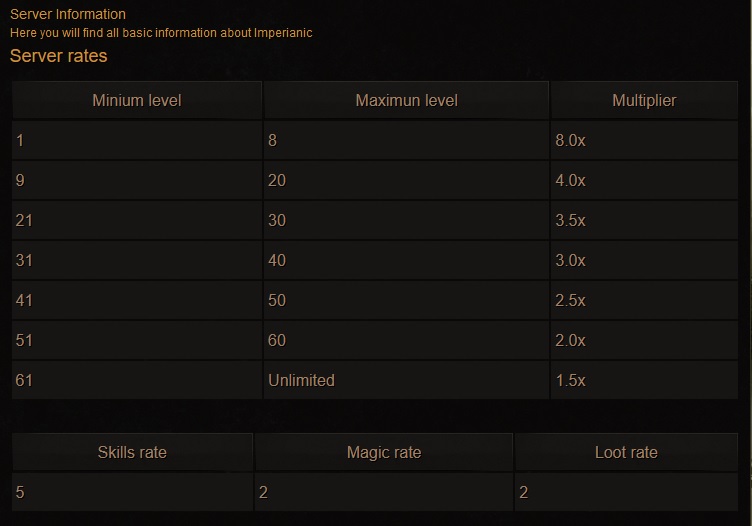This screenshot has width=752, height=526.
Task: Click the Server rates heading
Action: click(58, 56)
